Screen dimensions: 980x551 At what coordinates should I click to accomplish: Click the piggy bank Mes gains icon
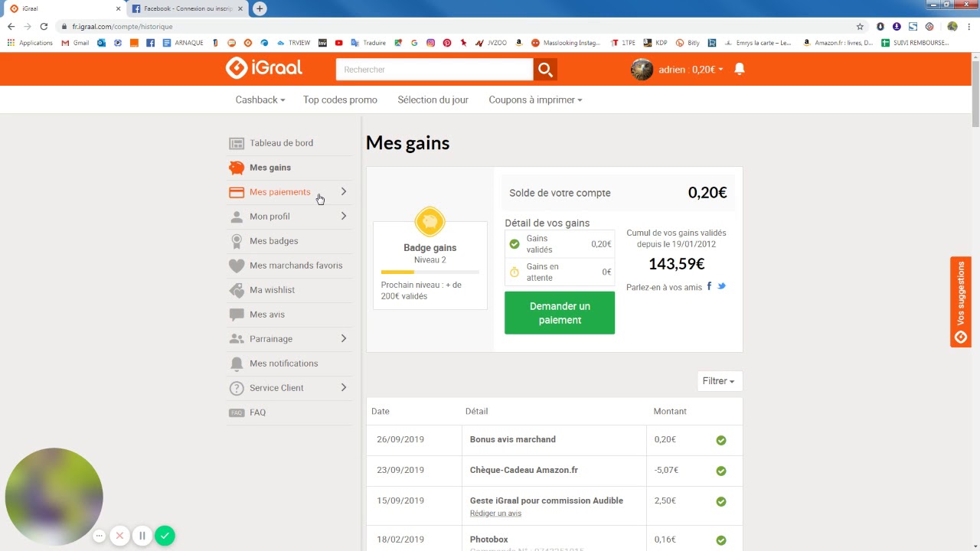237,168
